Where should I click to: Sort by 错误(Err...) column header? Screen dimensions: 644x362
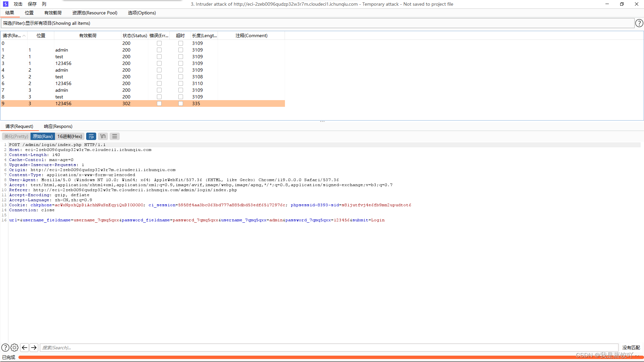tap(159, 35)
